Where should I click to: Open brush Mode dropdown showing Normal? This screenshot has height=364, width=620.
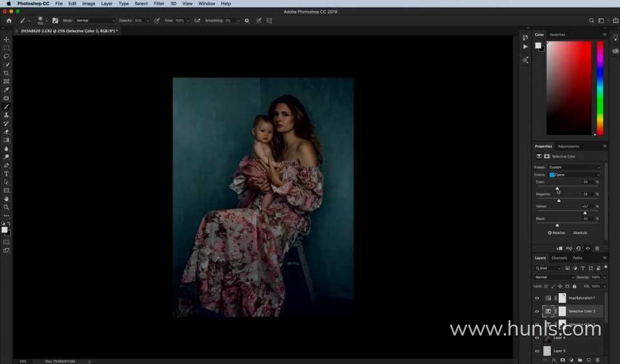(95, 21)
